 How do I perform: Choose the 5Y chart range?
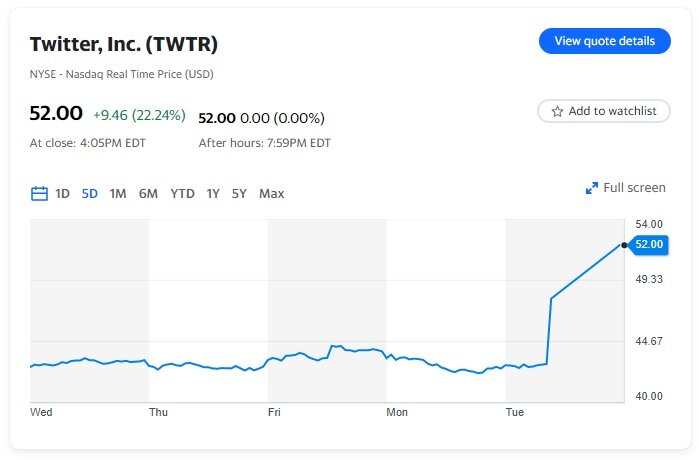pos(239,194)
